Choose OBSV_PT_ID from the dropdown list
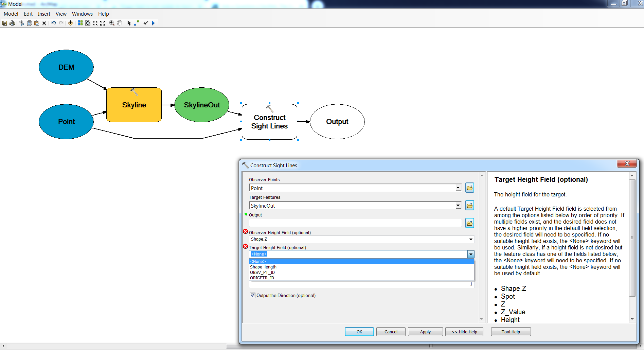The height and width of the screenshot is (350, 644). coord(362,272)
